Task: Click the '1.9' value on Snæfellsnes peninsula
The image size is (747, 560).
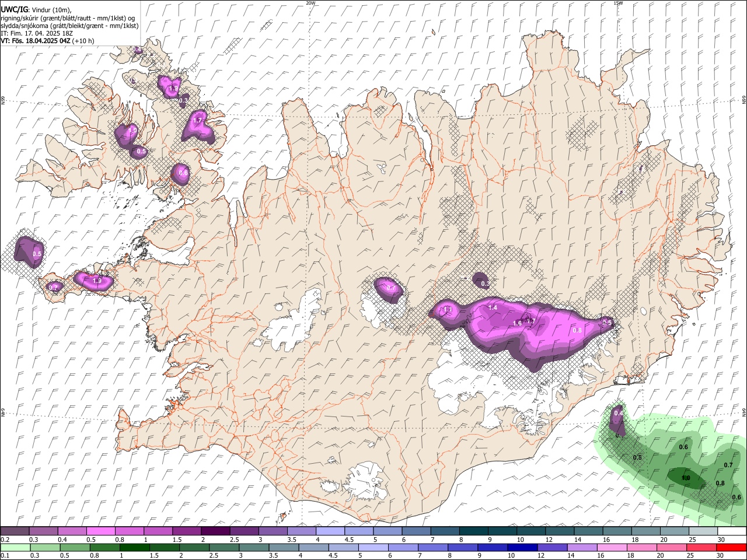Action: click(x=97, y=281)
